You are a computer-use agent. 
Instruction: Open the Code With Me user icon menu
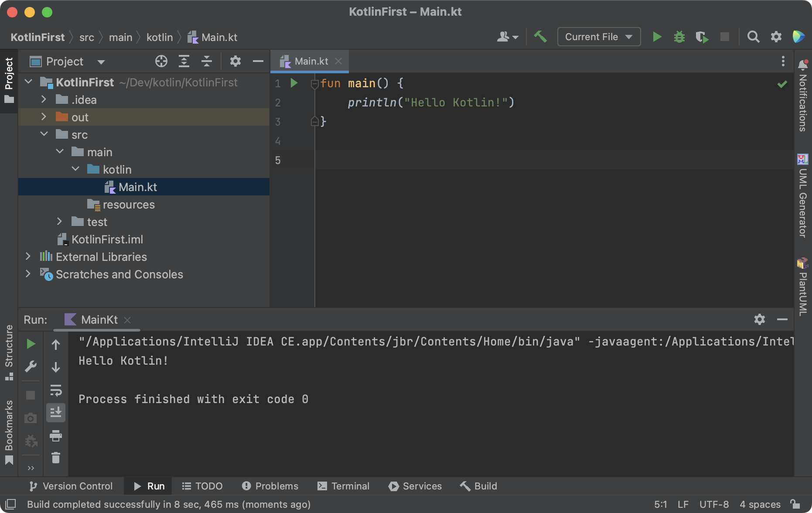coord(508,37)
